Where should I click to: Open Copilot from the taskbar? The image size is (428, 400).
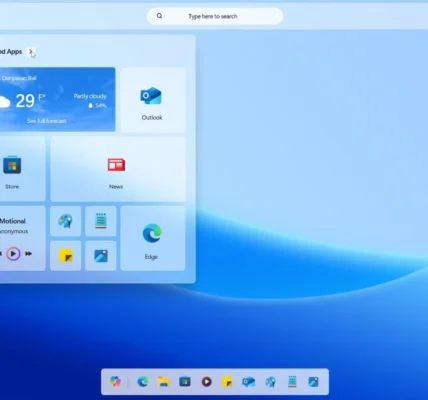[115, 381]
